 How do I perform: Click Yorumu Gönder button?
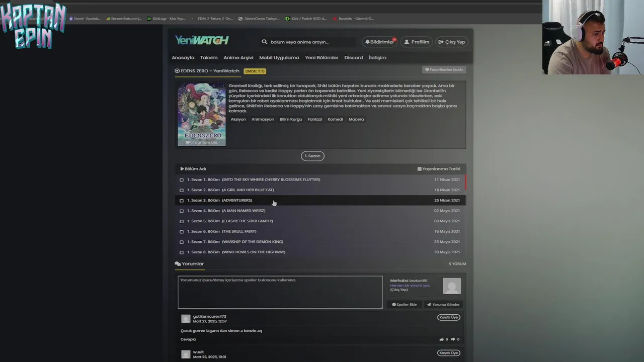point(443,304)
